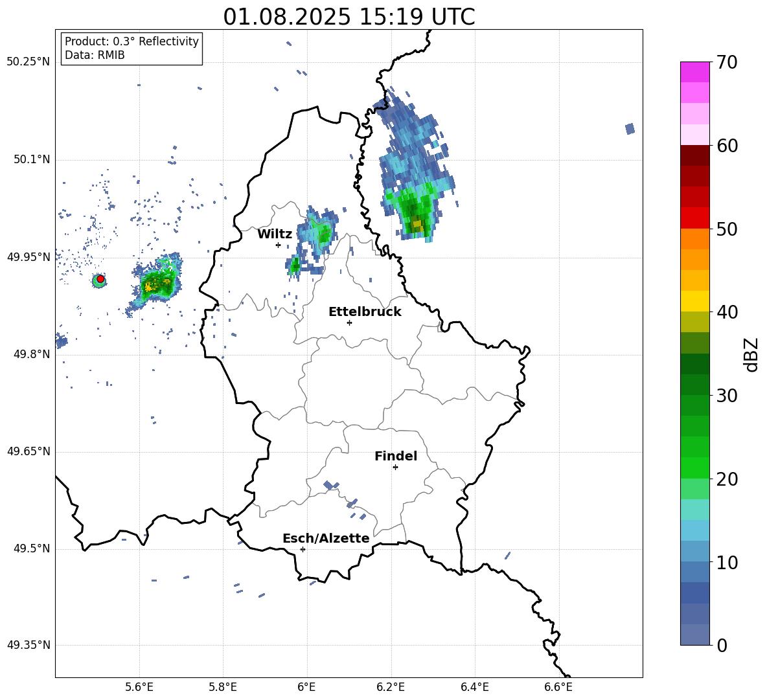Click the yellow colorbar swatch above 40

coord(694,301)
